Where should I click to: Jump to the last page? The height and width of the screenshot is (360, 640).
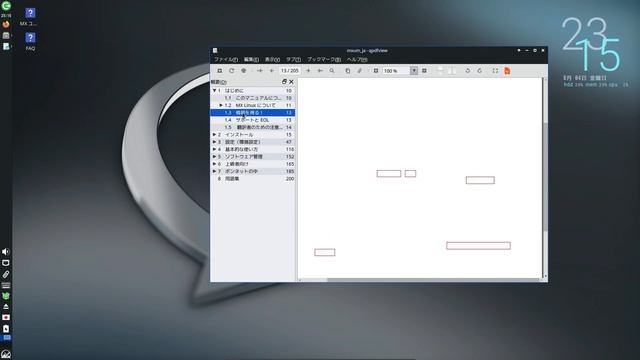320,71
